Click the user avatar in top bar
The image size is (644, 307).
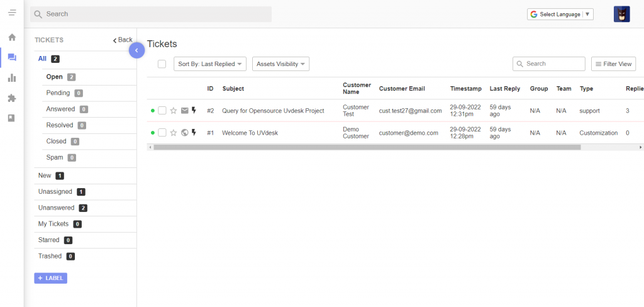(x=621, y=14)
